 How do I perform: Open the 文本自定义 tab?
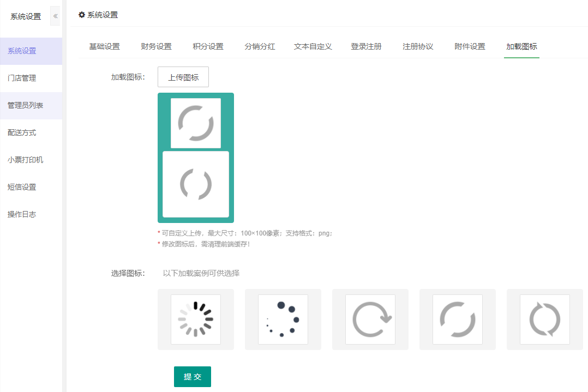coord(313,46)
